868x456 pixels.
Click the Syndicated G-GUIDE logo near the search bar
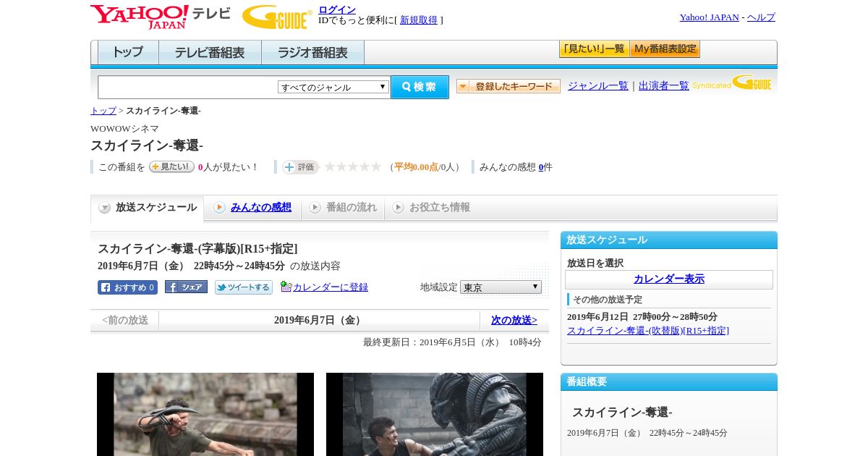(x=732, y=83)
